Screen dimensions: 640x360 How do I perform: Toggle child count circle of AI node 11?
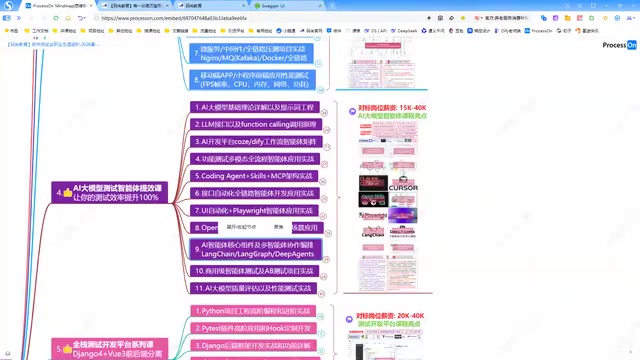(322, 293)
